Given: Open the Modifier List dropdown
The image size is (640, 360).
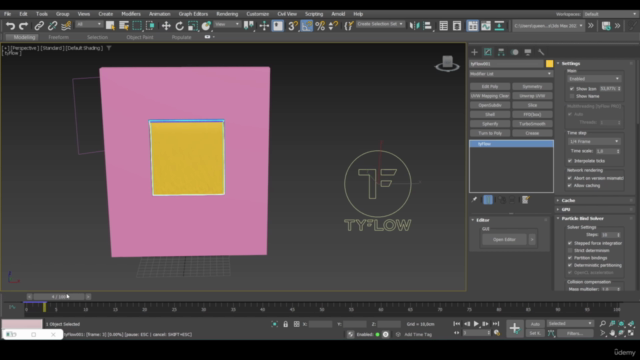Looking at the screenshot, I should pyautogui.click(x=511, y=74).
